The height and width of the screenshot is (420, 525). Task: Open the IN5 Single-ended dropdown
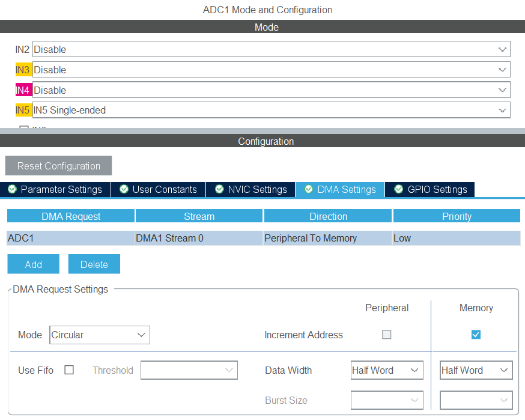tap(503, 110)
